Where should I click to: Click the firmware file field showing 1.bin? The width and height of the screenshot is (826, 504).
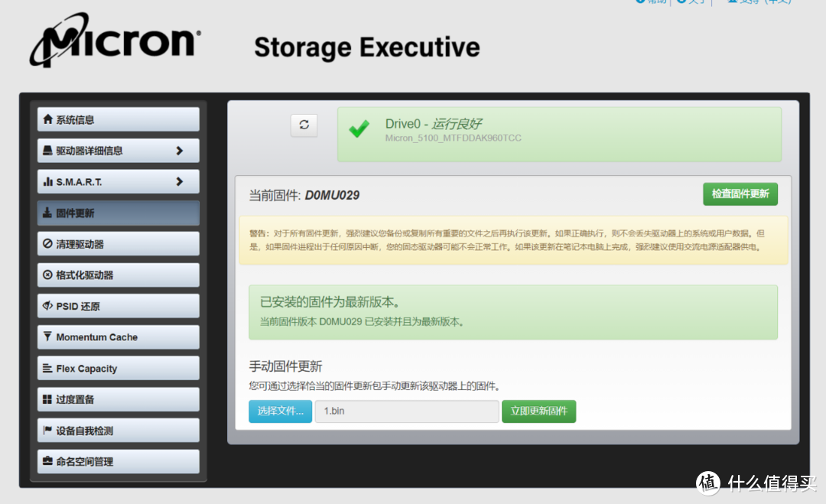coord(407,411)
